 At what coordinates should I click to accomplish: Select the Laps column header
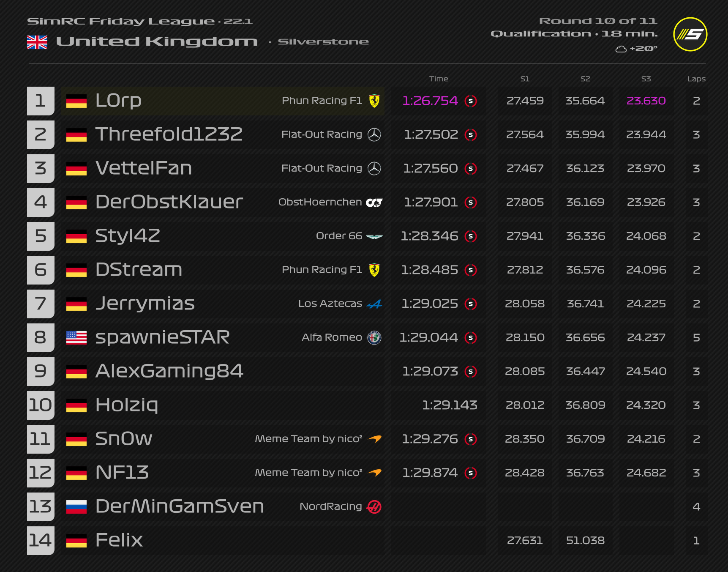pos(696,79)
